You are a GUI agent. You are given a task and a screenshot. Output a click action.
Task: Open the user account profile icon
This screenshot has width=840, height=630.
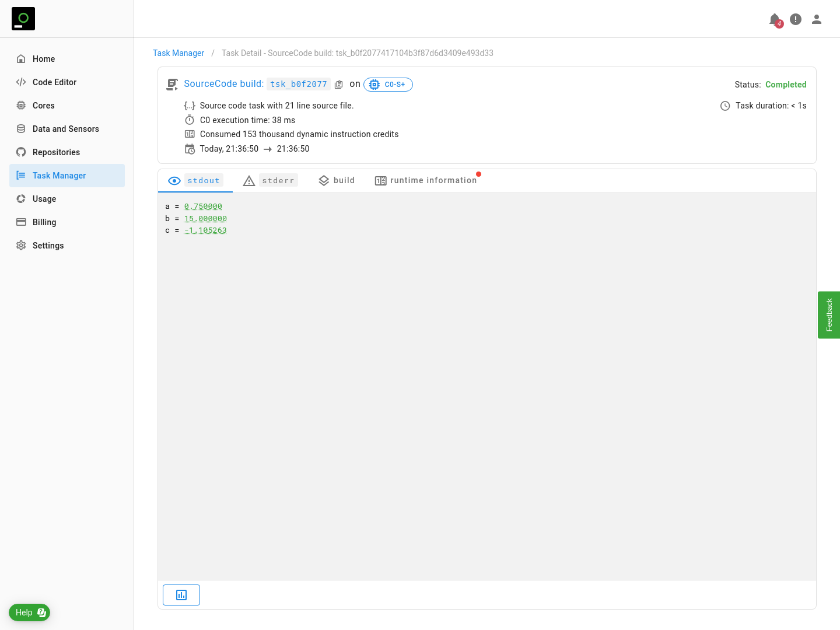(x=817, y=19)
